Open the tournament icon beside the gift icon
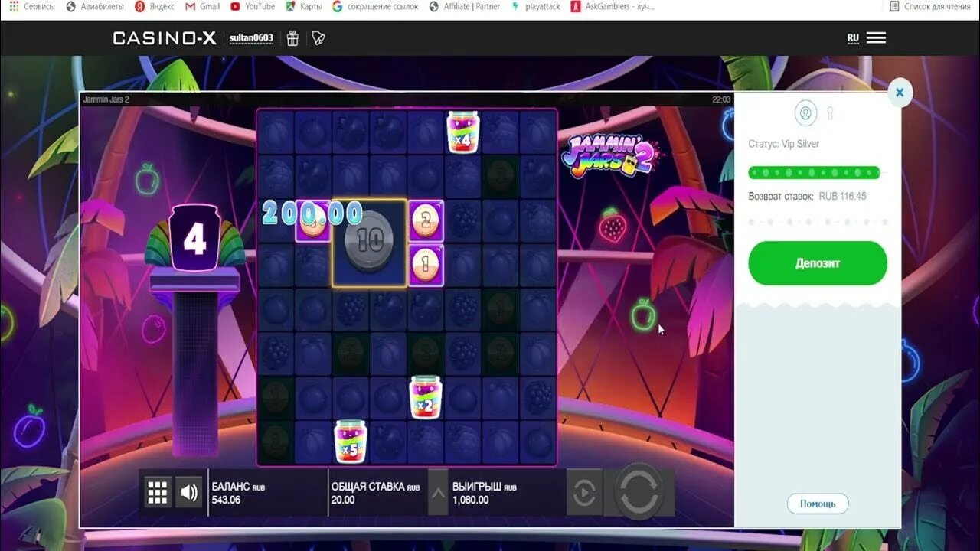 (318, 38)
